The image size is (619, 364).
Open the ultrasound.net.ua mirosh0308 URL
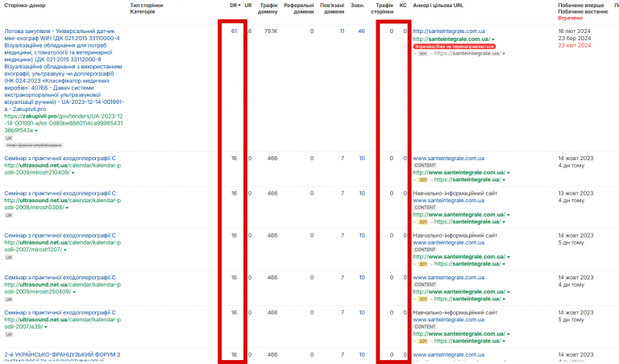(x=62, y=204)
